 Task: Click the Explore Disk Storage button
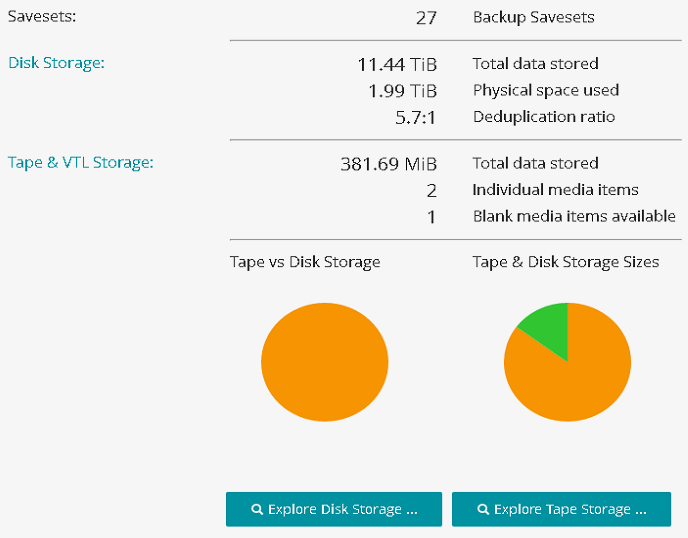coord(333,509)
